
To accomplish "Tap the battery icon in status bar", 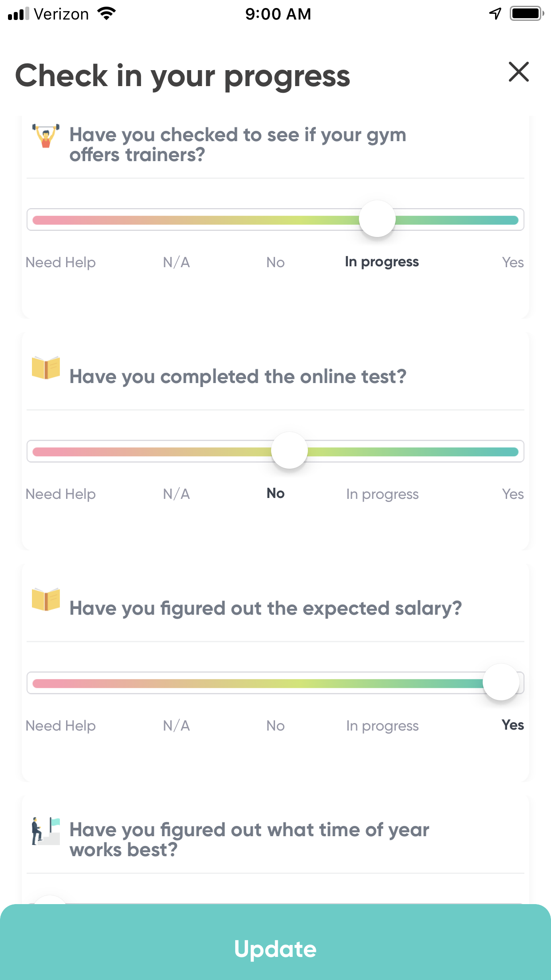I will click(527, 14).
